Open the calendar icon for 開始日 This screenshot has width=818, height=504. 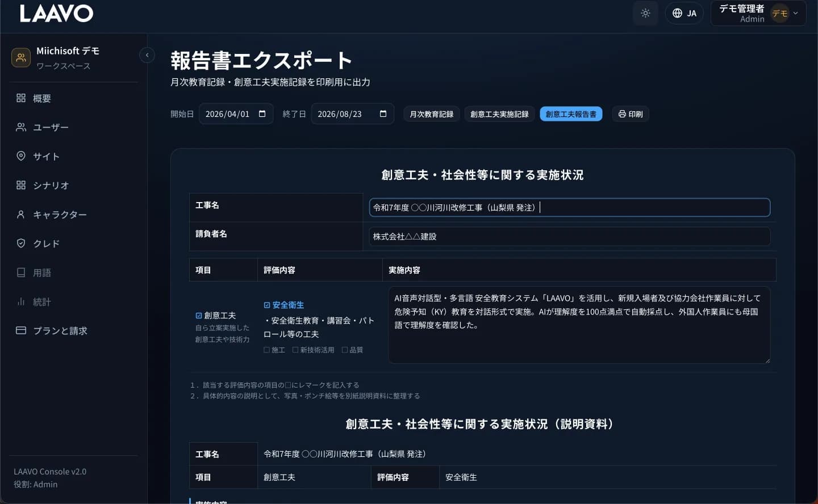click(262, 114)
